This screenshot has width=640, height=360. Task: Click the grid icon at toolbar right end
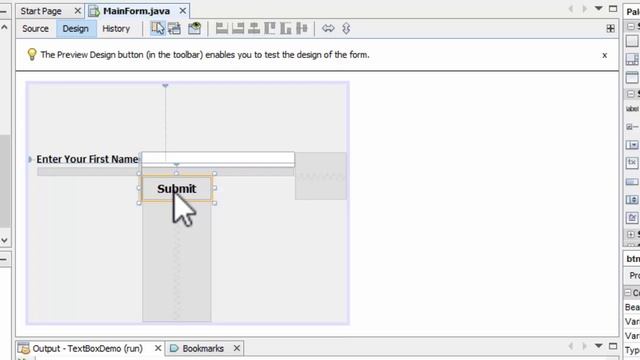pyautogui.click(x=610, y=28)
